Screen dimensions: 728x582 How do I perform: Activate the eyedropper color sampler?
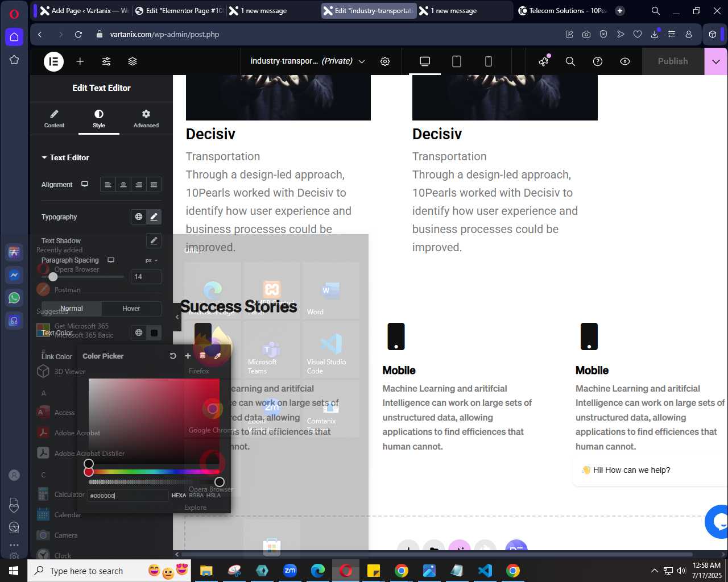tap(217, 356)
